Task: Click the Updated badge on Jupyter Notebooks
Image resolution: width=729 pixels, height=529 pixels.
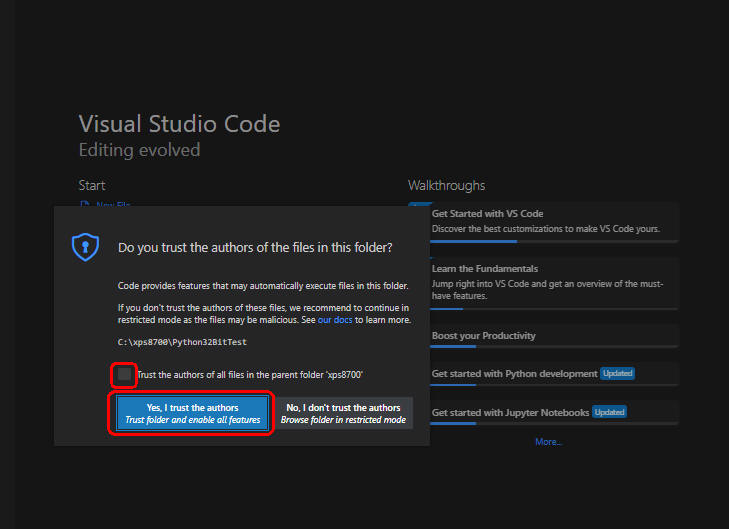Action: click(609, 412)
